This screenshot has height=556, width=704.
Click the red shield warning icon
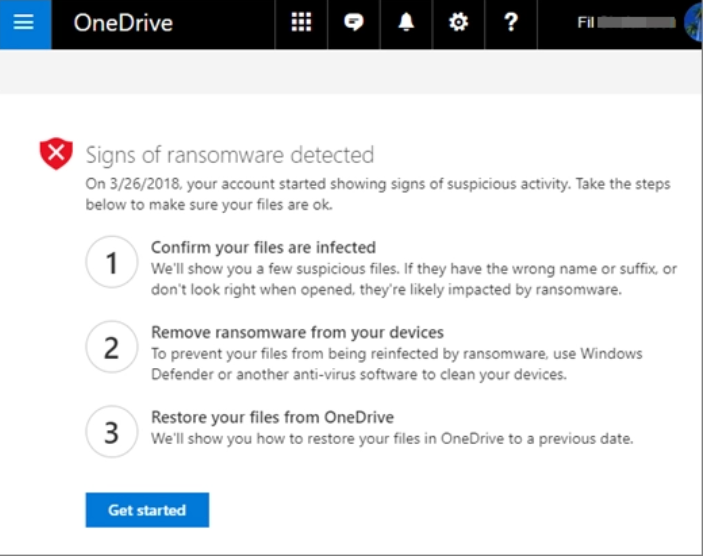pyautogui.click(x=56, y=154)
